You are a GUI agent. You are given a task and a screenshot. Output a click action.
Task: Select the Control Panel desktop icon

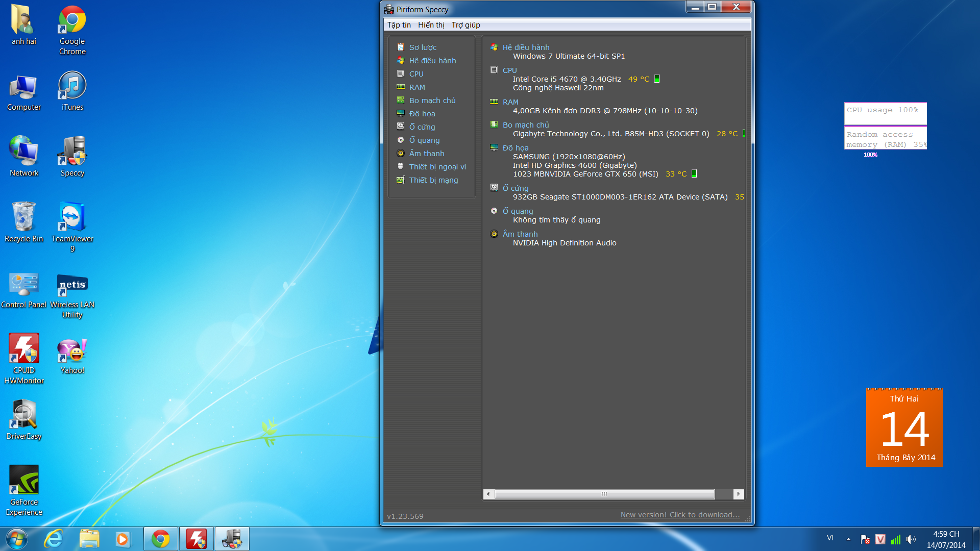(24, 290)
